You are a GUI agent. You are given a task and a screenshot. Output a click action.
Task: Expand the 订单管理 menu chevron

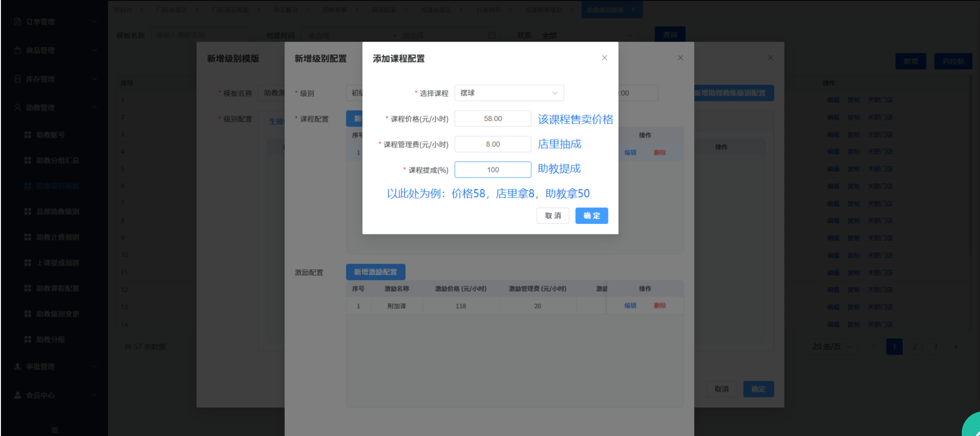[x=95, y=21]
